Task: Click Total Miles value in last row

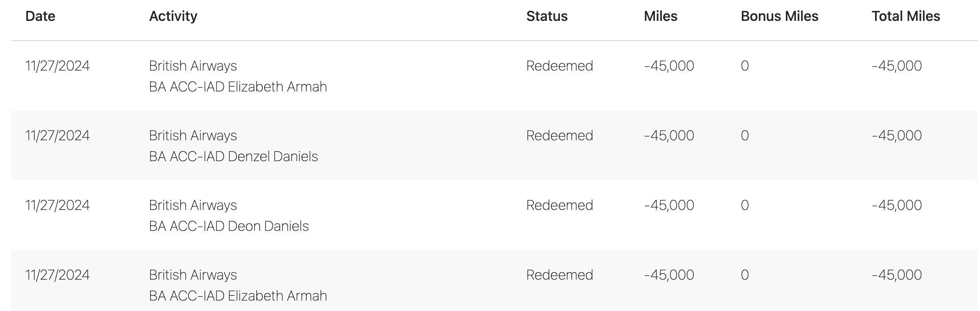Action: coord(897,275)
